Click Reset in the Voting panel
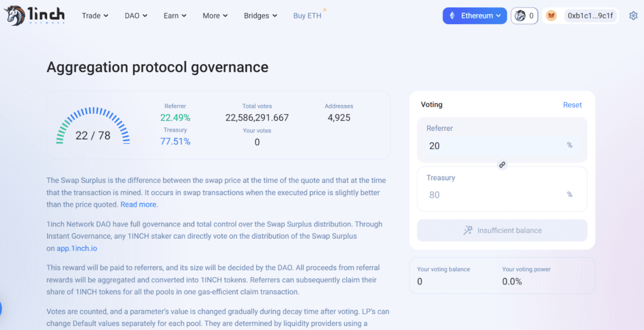Image resolution: width=644 pixels, height=330 pixels. [572, 105]
